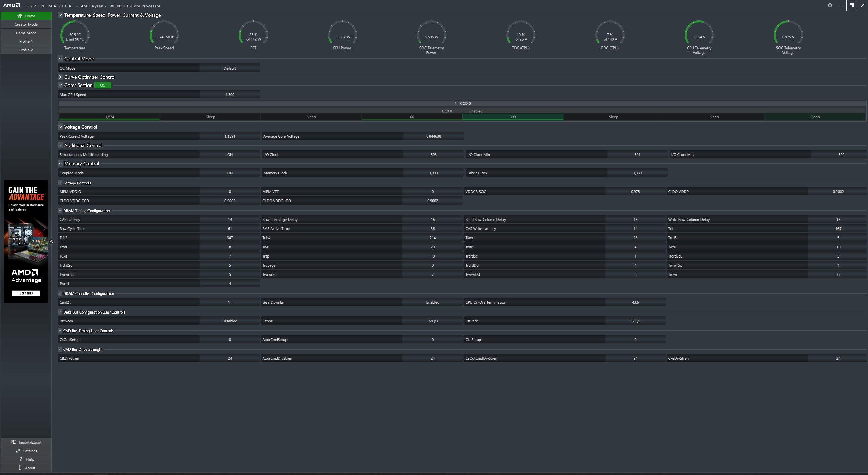Click the Max CPU Speed value field
The width and height of the screenshot is (868, 475).
(230, 95)
